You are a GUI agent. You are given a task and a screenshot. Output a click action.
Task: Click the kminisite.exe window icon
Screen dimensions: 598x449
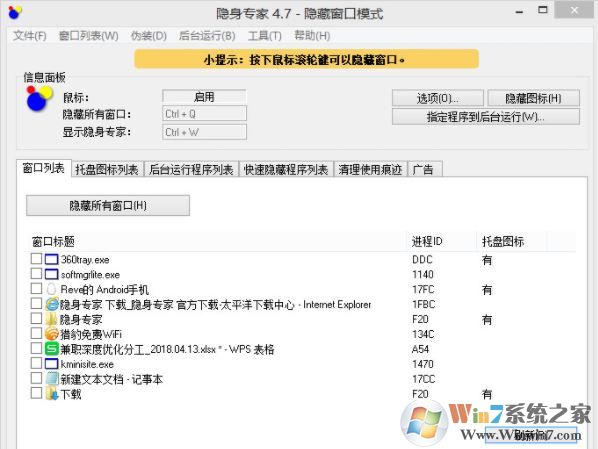(51, 364)
